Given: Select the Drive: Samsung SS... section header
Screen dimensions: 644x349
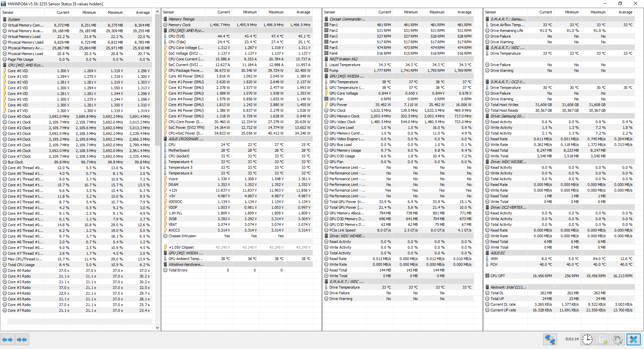Looking at the screenshot, I should pyautogui.click(x=559, y=116).
